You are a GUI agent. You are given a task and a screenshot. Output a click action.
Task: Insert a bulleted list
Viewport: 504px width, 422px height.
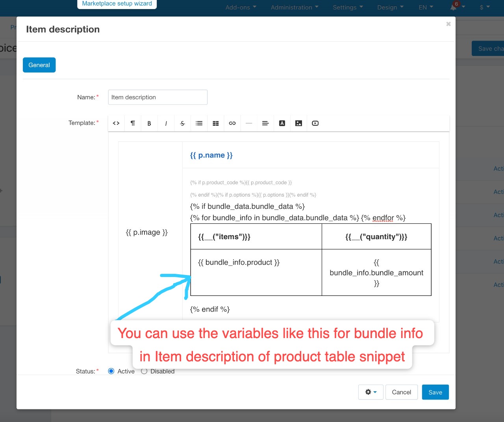pos(199,123)
